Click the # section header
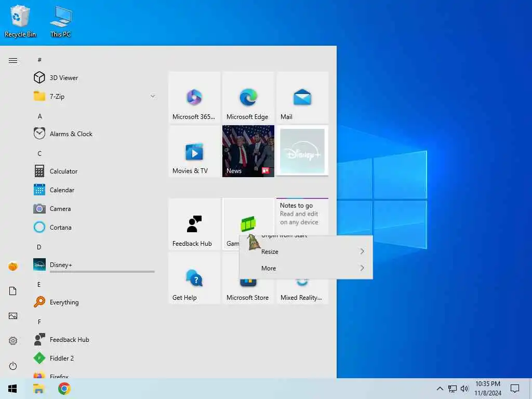532x399 pixels. (x=39, y=60)
